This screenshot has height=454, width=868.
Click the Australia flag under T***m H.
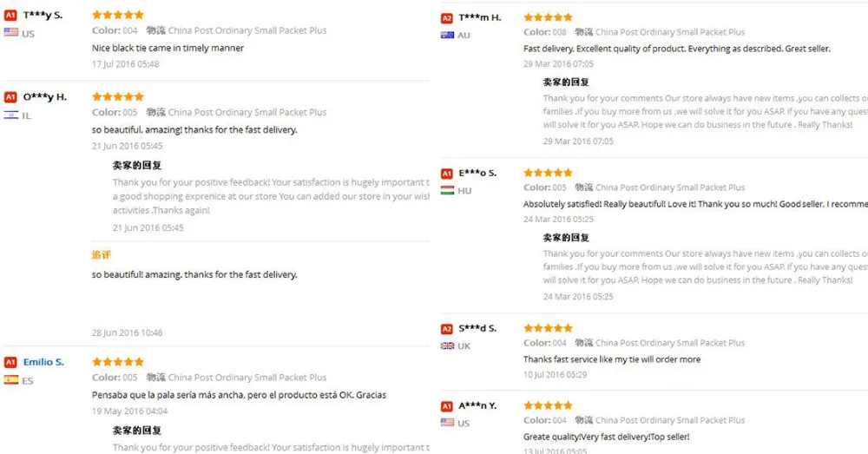coord(447,35)
